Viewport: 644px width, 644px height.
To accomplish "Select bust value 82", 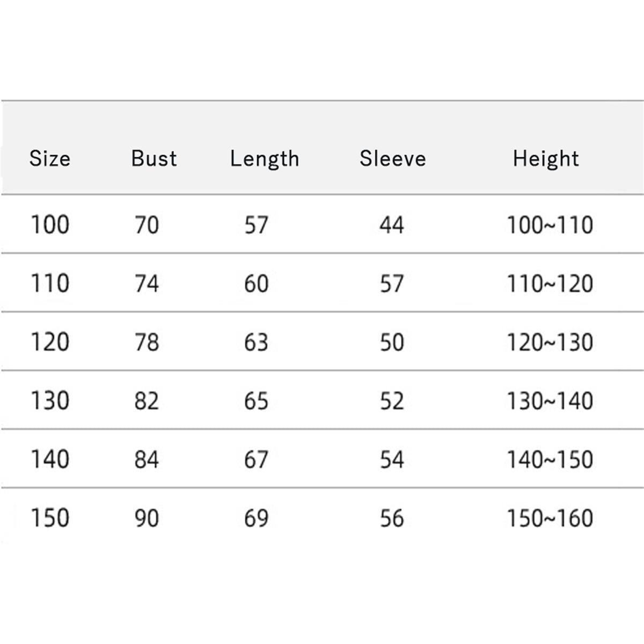I will pos(147,401).
